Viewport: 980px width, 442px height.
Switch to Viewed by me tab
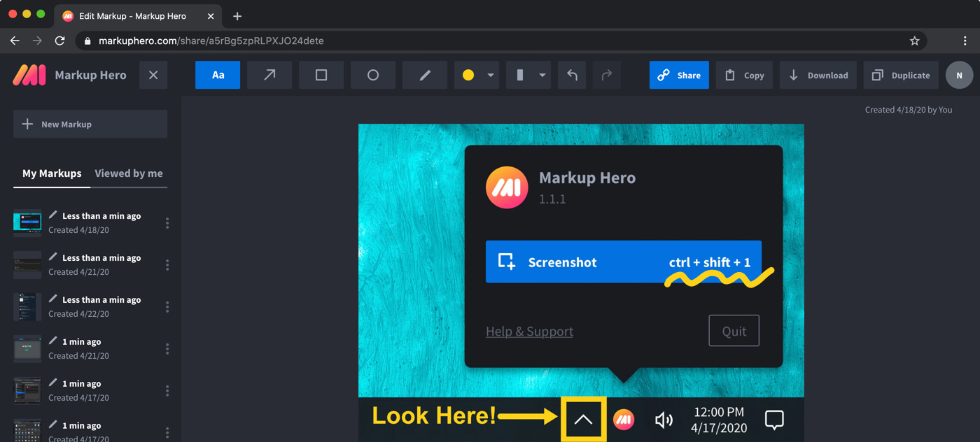point(129,173)
